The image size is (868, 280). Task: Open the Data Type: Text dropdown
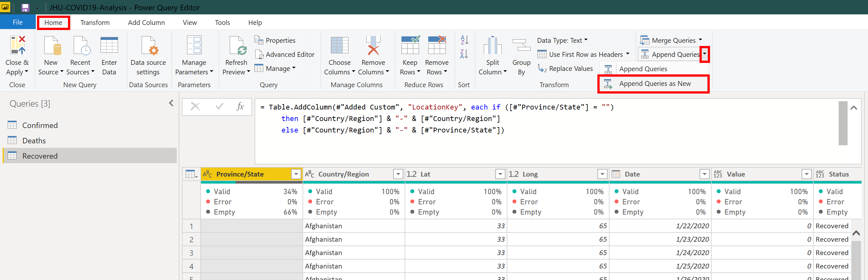pos(586,40)
